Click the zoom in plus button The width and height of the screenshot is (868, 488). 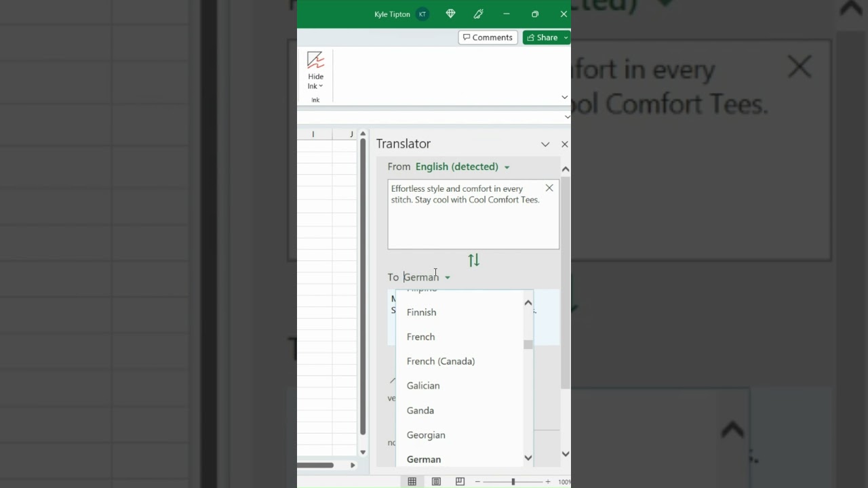[x=548, y=481]
